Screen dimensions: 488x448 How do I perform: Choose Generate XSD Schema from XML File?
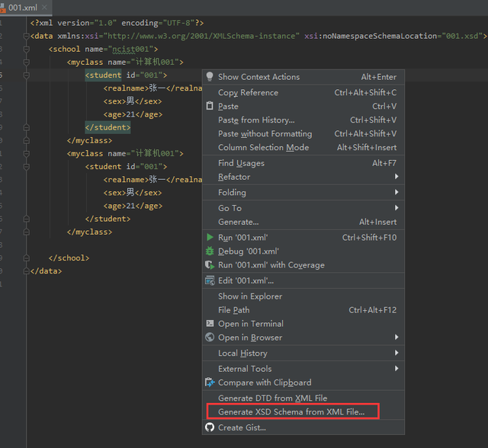point(303,412)
